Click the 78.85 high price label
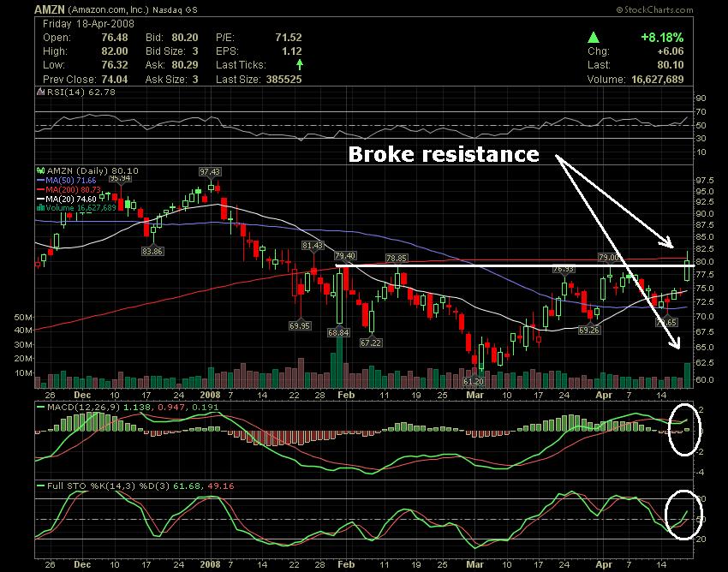The width and height of the screenshot is (728, 572). pyautogui.click(x=397, y=258)
